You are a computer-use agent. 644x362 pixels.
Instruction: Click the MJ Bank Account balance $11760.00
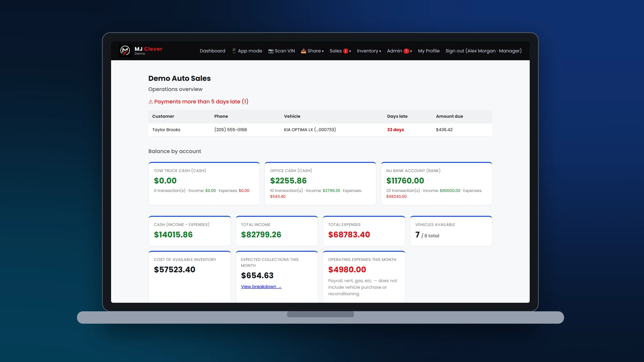[x=405, y=181]
